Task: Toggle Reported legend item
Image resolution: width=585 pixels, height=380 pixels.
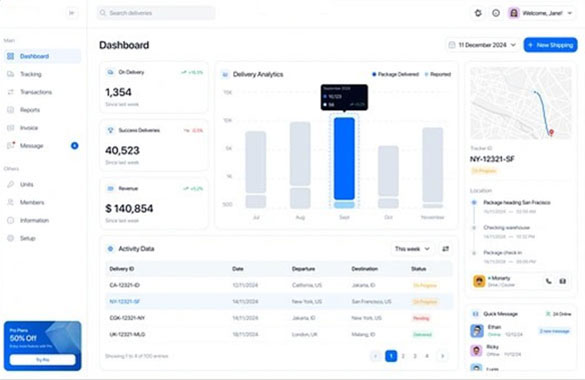Action: pyautogui.click(x=438, y=74)
